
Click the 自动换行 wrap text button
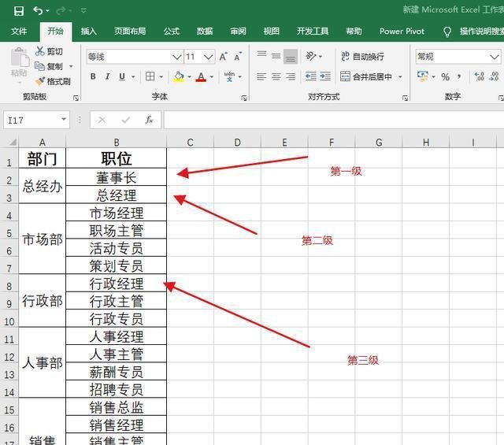362,56
